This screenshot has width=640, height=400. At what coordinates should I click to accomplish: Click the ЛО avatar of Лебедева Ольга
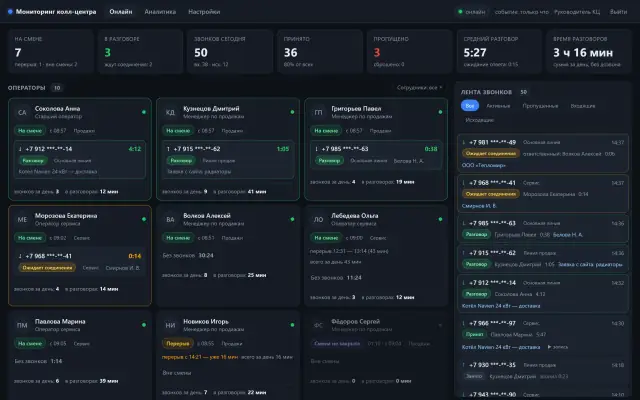tap(318, 219)
